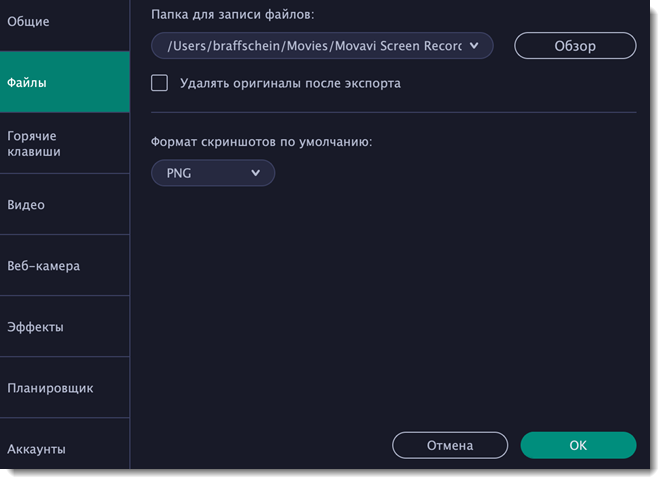Viewport: 665px width, 484px height.
Task: Enable Удалять оригиналы после экспорта checkbox
Action: [159, 83]
